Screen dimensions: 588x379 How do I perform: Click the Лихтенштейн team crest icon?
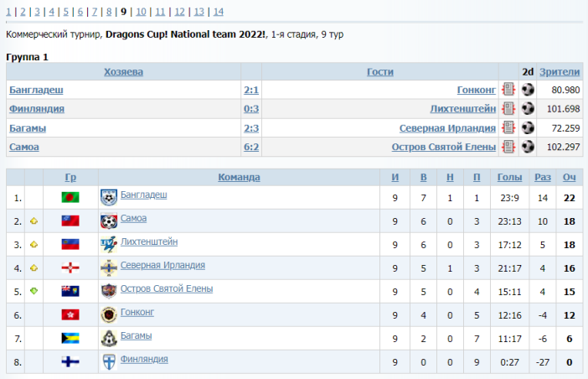coord(109,245)
